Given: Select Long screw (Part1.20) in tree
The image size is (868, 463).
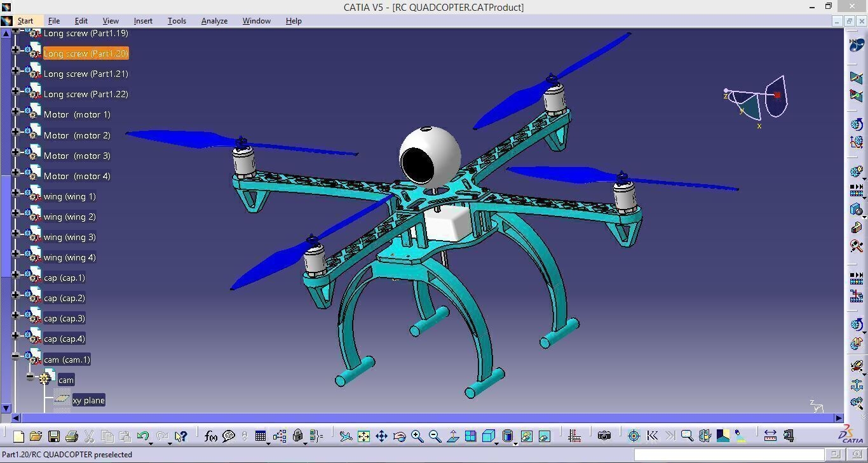Looking at the screenshot, I should [x=86, y=53].
